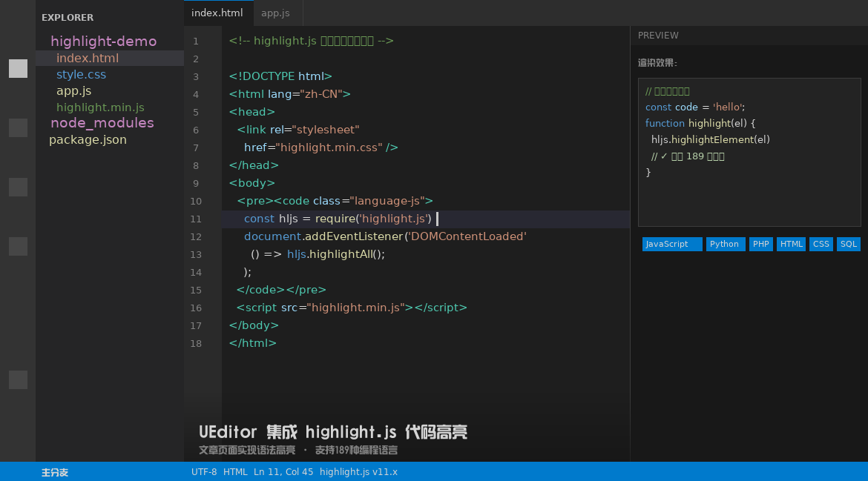Click const code = 'hello' in preview

694,107
